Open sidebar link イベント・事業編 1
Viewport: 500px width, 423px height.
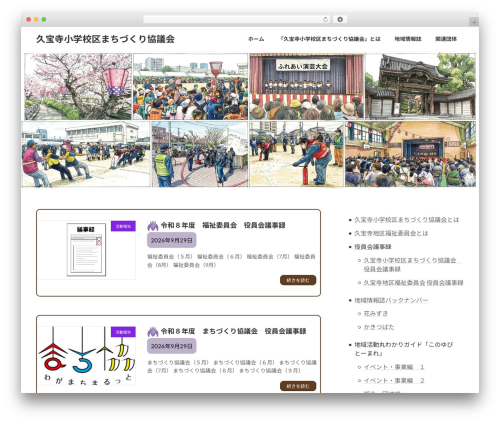pyautogui.click(x=394, y=367)
